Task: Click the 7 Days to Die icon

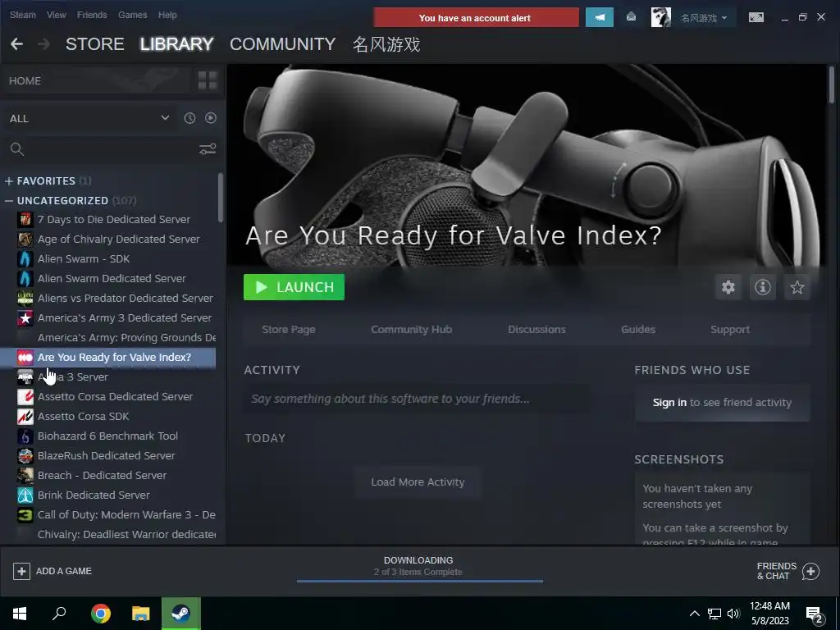Action: pyautogui.click(x=25, y=220)
